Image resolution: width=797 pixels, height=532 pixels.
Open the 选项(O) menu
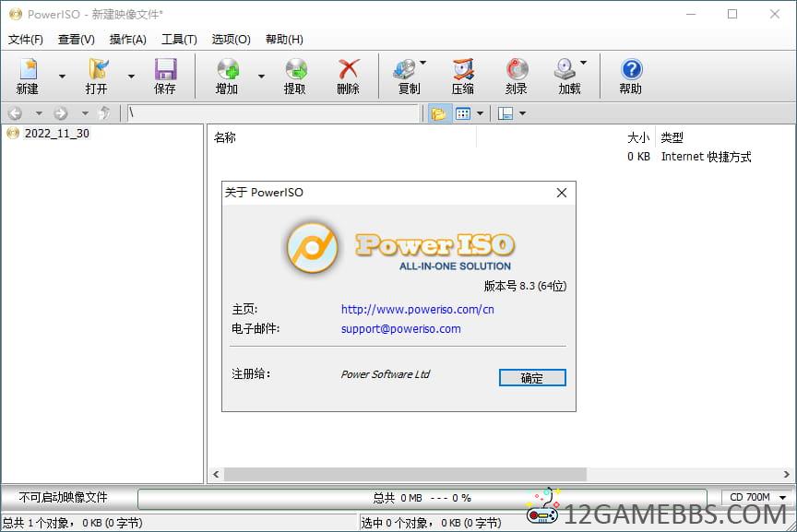[x=232, y=39]
